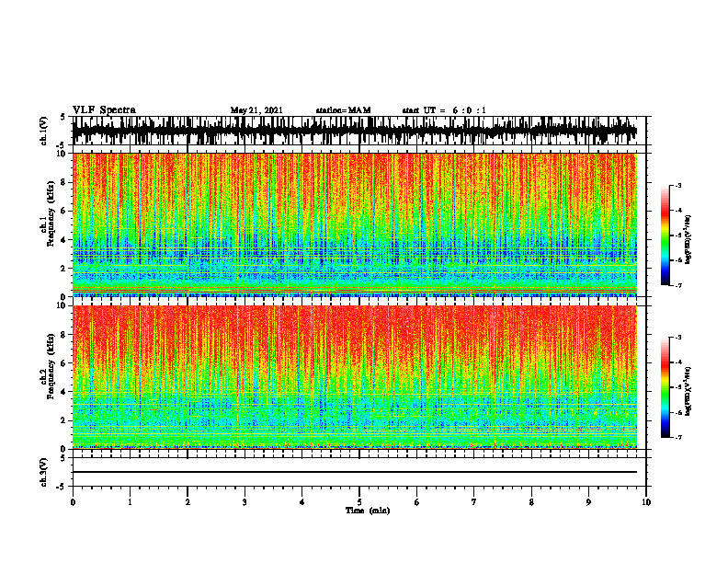Click the time axis tick label "1"
The width and height of the screenshot is (728, 563).
point(130,502)
